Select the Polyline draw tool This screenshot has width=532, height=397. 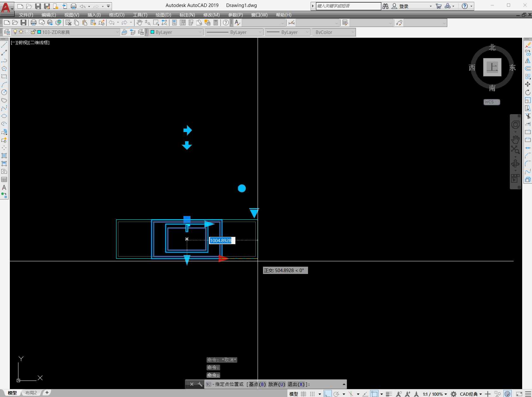(4, 61)
